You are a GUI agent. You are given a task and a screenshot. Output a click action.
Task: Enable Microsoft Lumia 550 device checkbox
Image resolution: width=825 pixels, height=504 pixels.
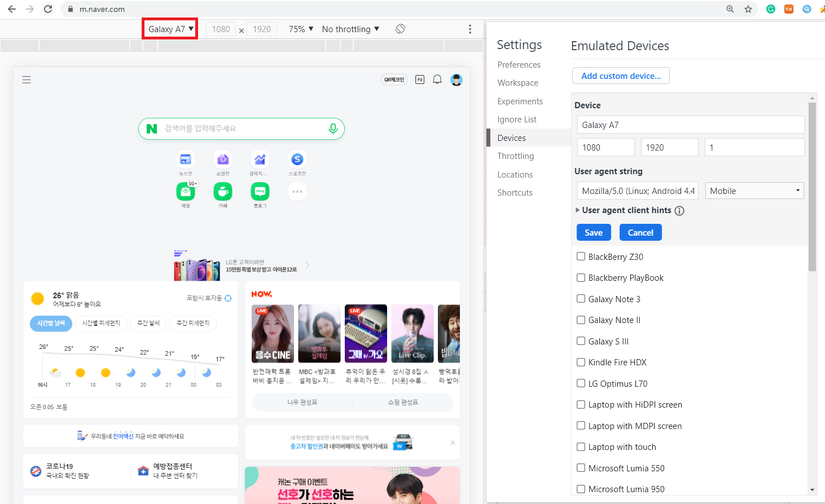point(581,468)
